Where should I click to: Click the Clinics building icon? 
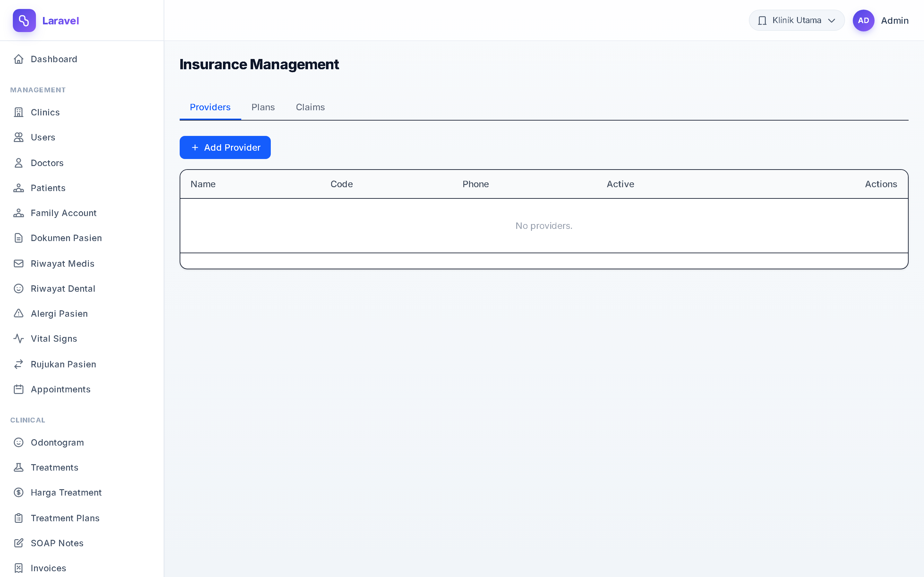[x=19, y=112]
